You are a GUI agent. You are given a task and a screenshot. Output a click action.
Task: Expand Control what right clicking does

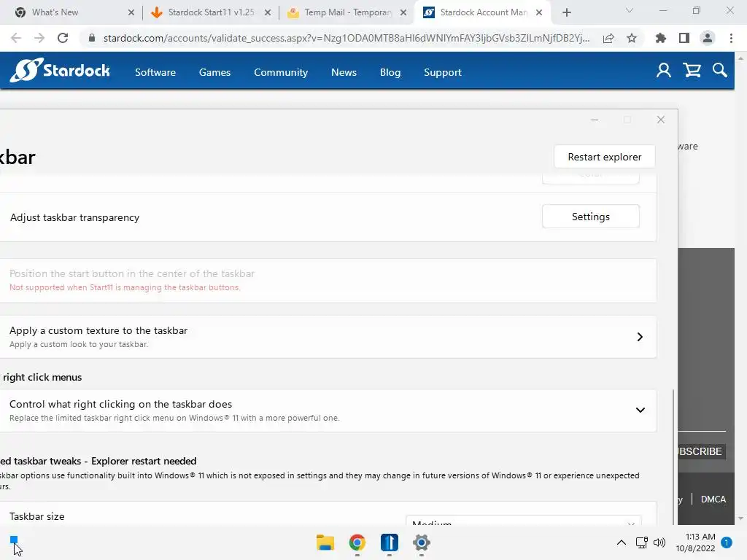tap(640, 410)
